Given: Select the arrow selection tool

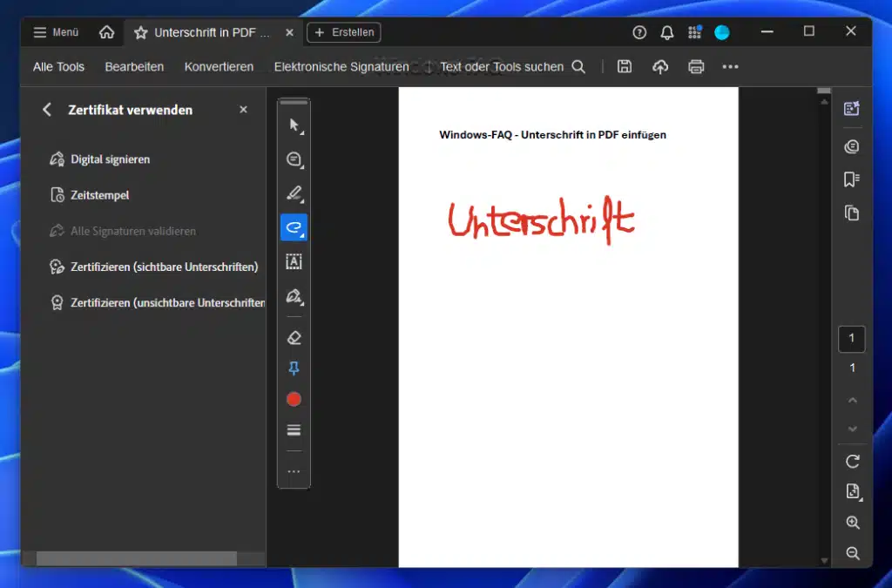Looking at the screenshot, I should tap(294, 125).
